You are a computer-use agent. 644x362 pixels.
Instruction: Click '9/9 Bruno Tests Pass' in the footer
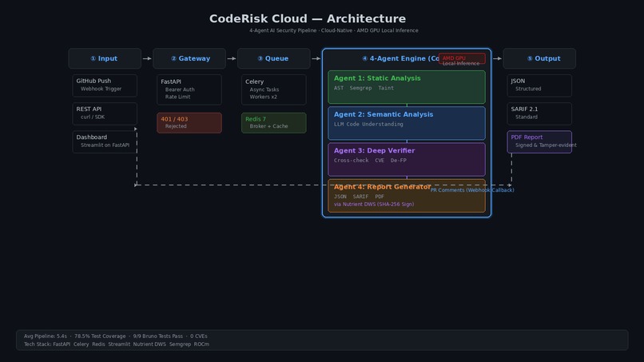[x=157, y=336]
